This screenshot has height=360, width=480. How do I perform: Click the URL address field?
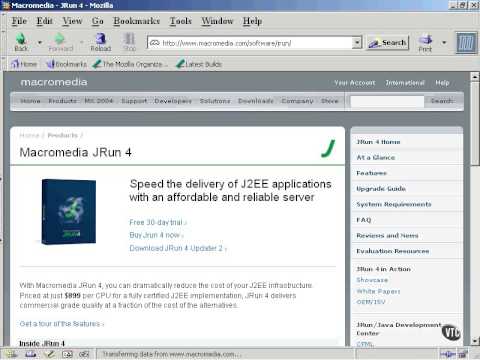[255, 43]
